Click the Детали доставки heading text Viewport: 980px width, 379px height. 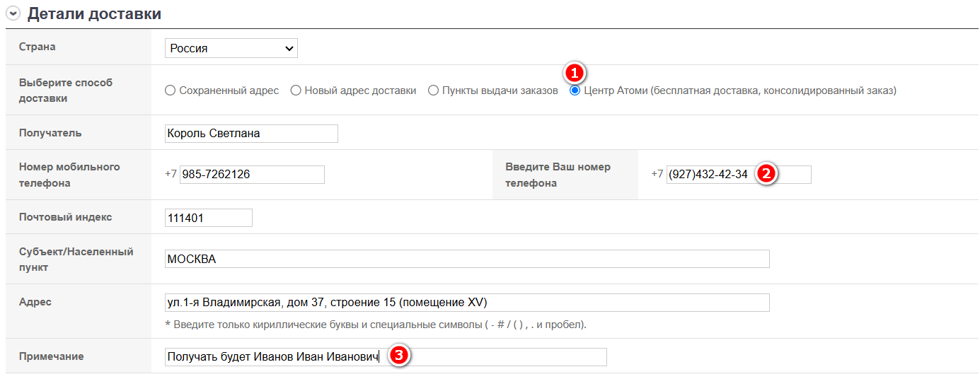tap(94, 14)
